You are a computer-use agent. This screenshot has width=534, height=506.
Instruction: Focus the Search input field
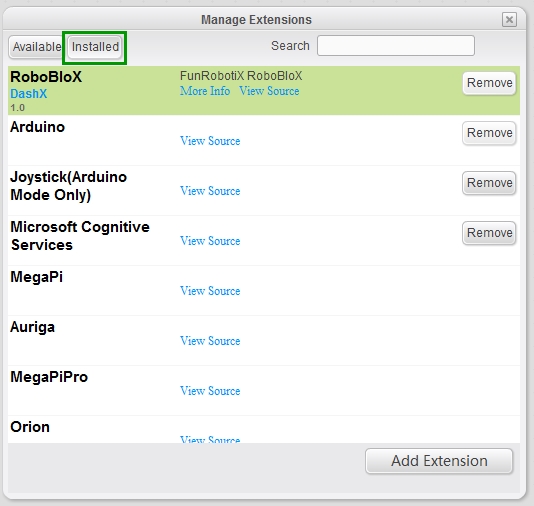pos(396,46)
